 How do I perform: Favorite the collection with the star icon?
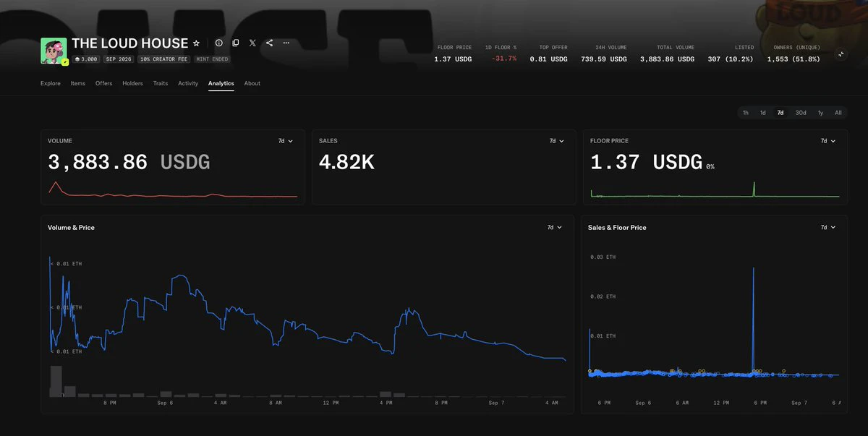(196, 43)
